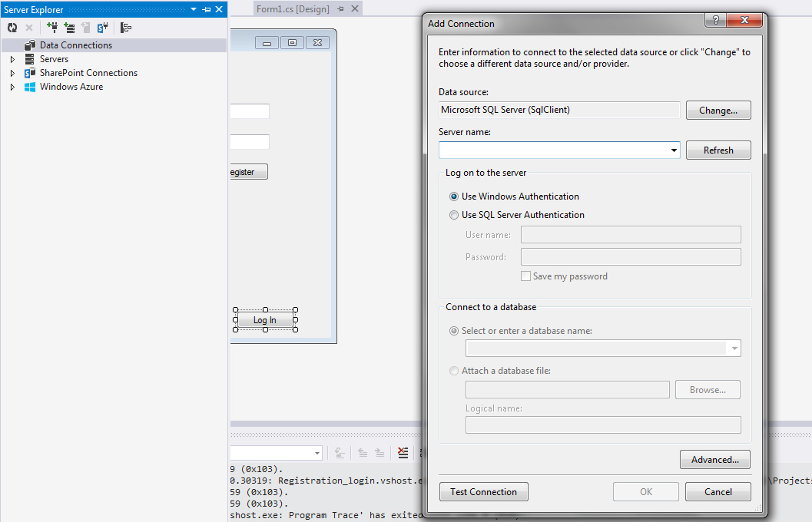Select the Servers tree item label
Screen dimensions: 812x522
(54, 59)
